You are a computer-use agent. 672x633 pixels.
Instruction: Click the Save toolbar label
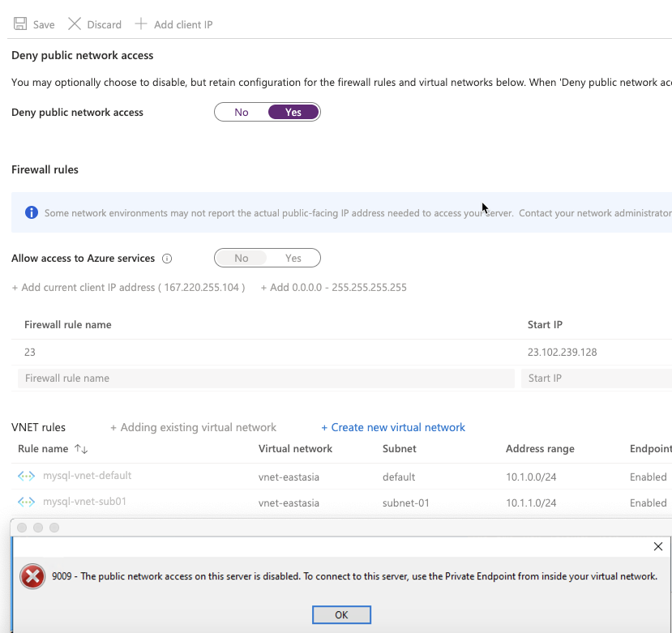[44, 25]
